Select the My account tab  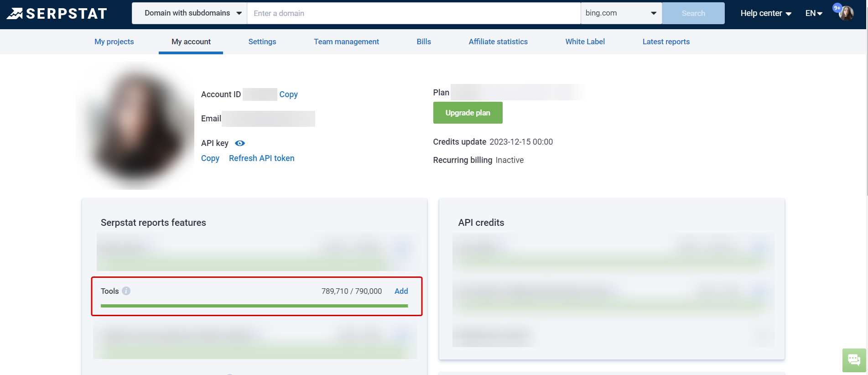(x=191, y=42)
